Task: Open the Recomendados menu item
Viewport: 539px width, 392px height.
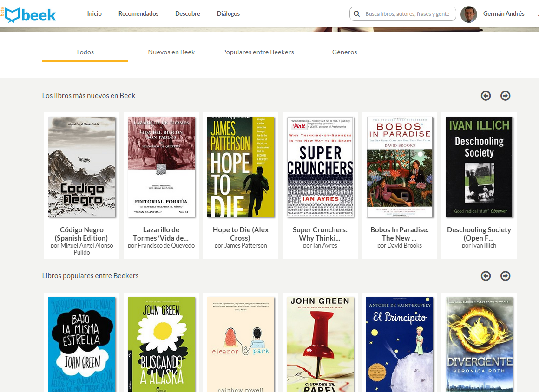Action: click(x=138, y=14)
